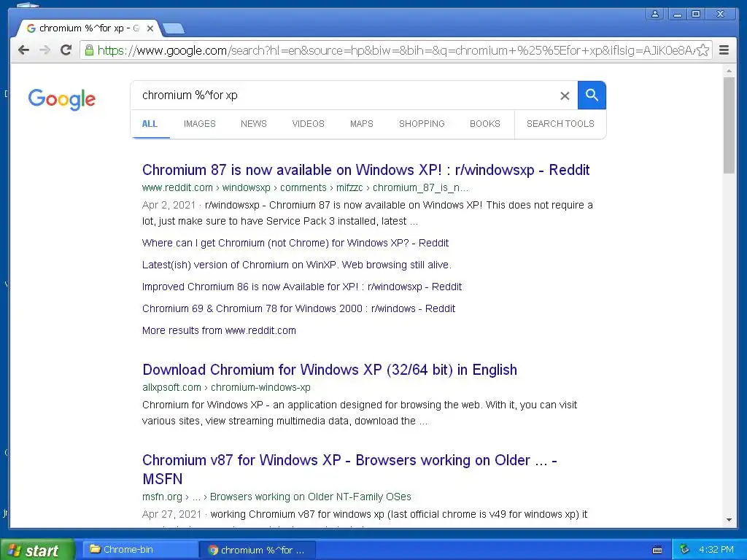The image size is (747, 560).
Task: Select the ALL results tab
Action: click(150, 124)
